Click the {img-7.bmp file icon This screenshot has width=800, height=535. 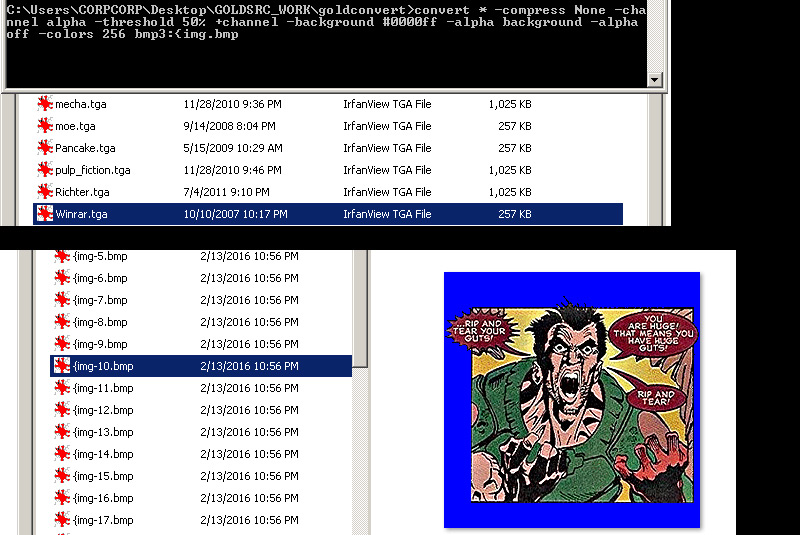point(62,299)
